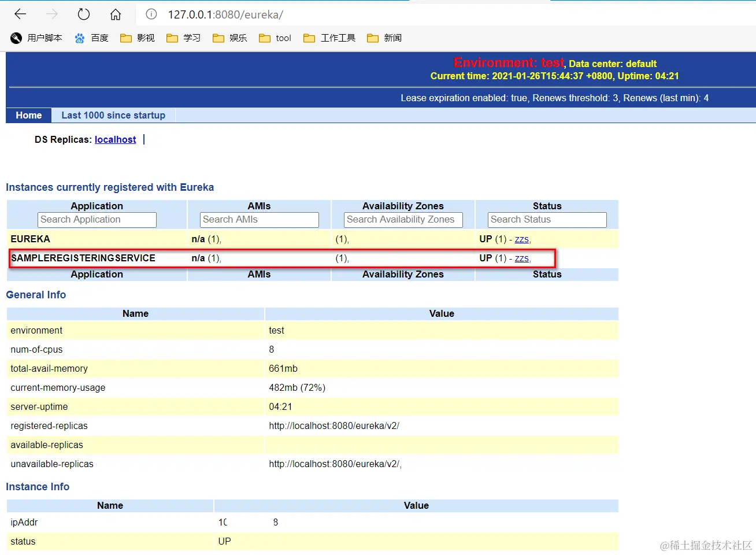Go back with the browser back arrow

tap(20, 14)
